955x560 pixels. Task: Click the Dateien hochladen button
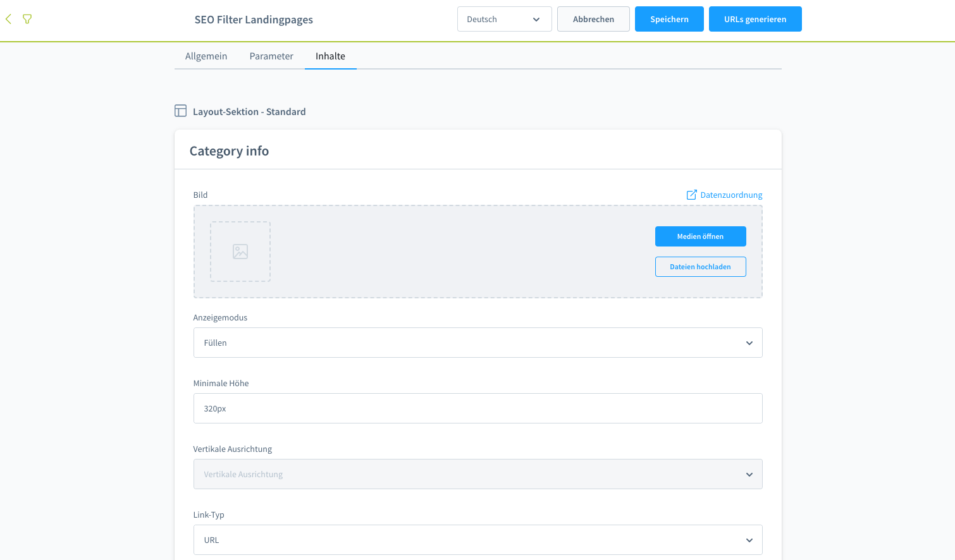701,267
